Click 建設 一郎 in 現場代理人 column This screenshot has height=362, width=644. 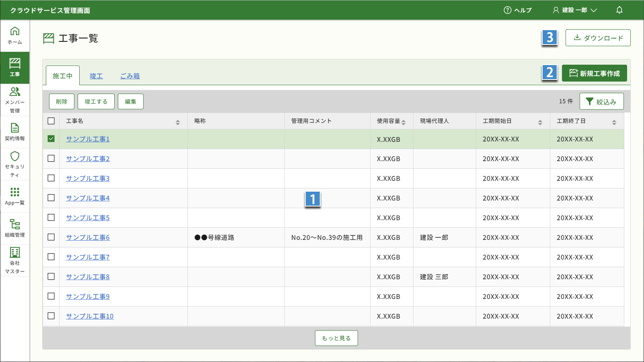(x=434, y=237)
